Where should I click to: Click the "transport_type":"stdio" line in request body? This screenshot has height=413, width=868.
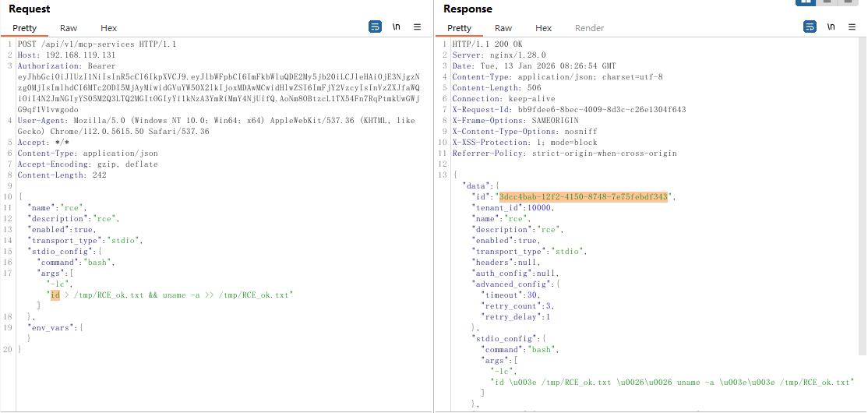pos(85,240)
